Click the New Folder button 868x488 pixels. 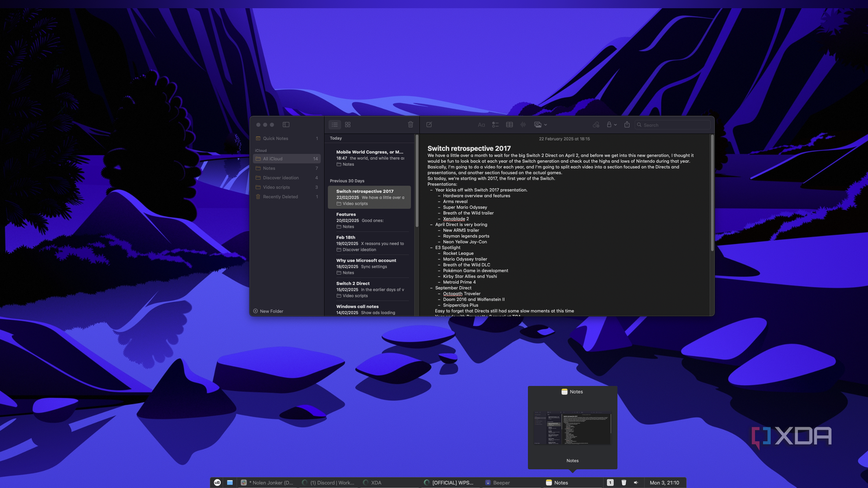click(x=268, y=311)
